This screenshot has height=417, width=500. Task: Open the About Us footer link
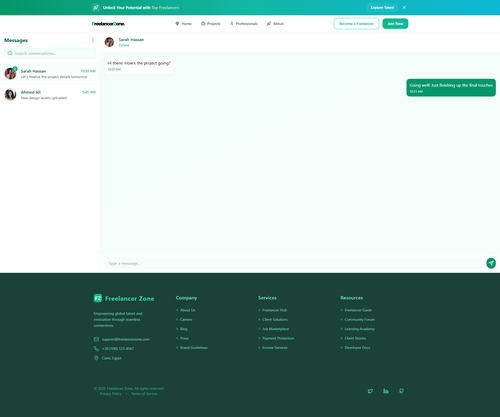coord(188,310)
